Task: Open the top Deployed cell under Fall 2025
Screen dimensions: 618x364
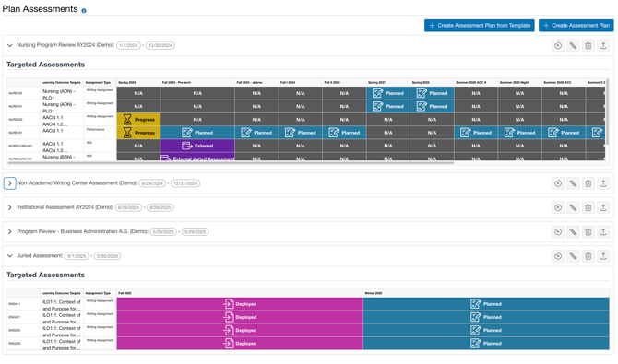Action: [240, 304]
